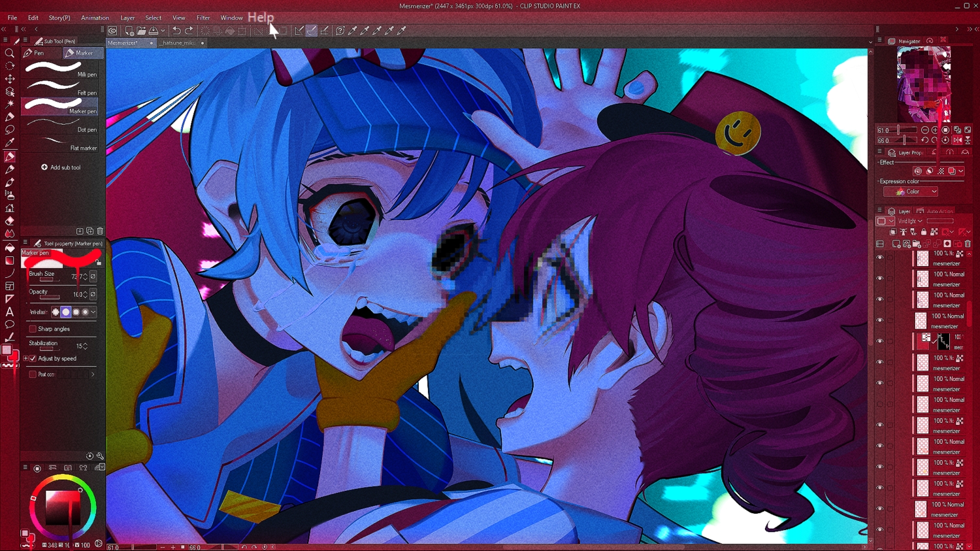Screen dimensions: 980x551
Task: Click the Open file folder icon
Action: point(141,31)
